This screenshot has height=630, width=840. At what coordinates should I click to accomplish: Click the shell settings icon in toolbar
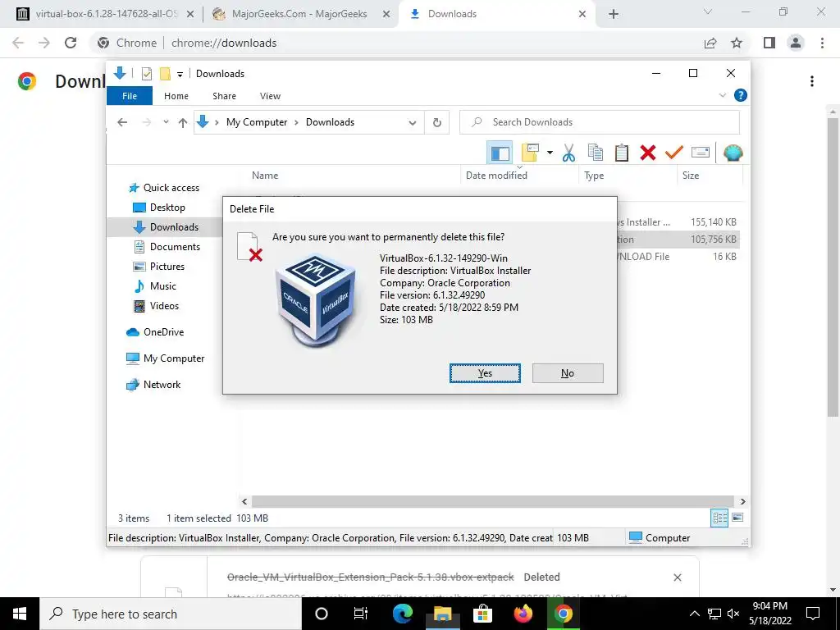733,153
